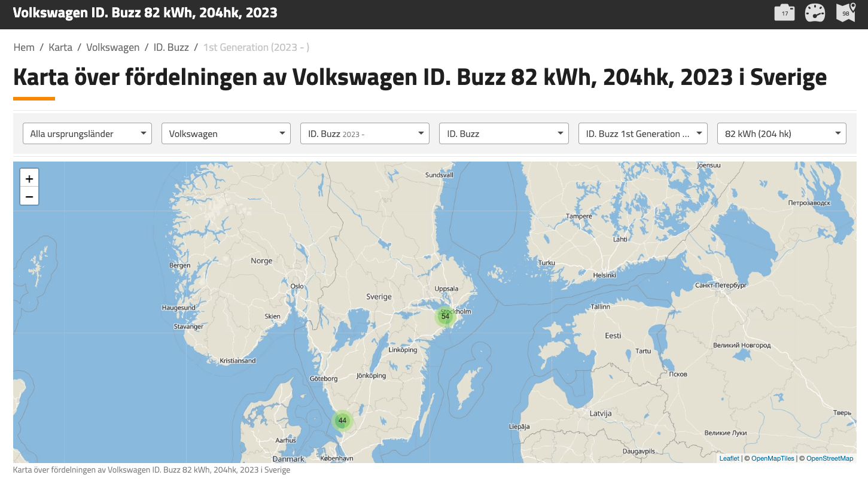This screenshot has height=481, width=868.
Task: Open the Alla ursprungsländer dropdown
Action: (x=87, y=133)
